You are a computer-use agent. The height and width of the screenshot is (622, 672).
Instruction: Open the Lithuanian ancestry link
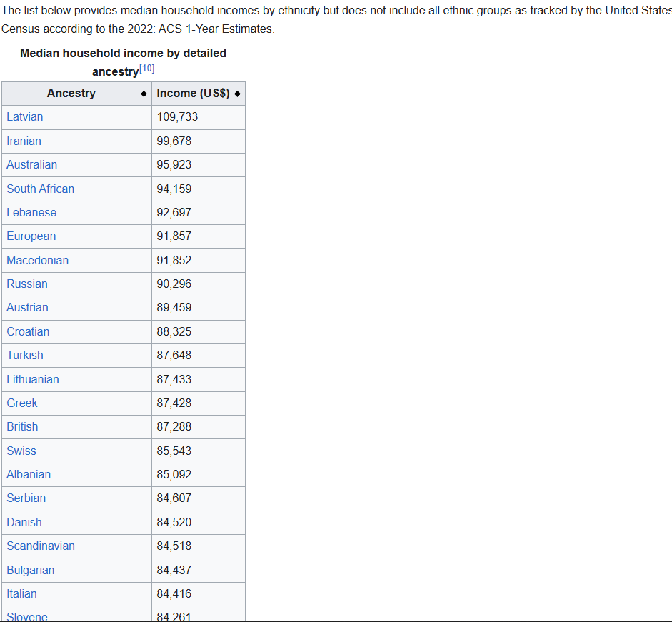click(x=33, y=379)
